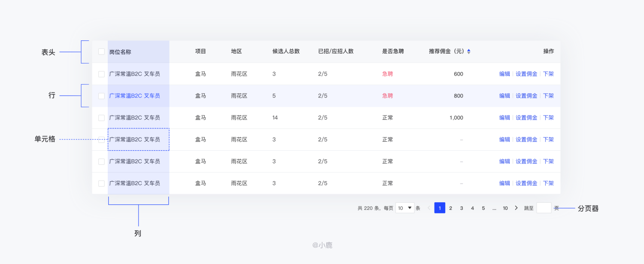Click 设置佣金 in the row with 800 commission
The width and height of the screenshot is (644, 264).
click(x=526, y=96)
